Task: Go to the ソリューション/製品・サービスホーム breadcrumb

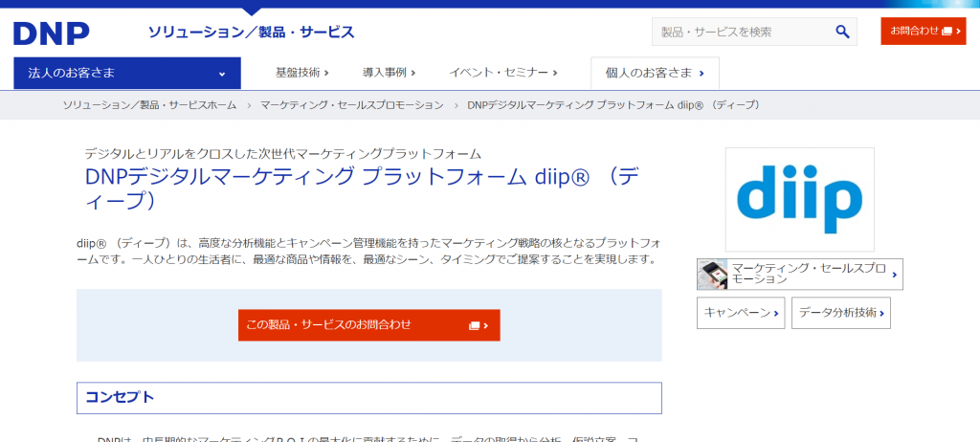Action: click(x=149, y=105)
